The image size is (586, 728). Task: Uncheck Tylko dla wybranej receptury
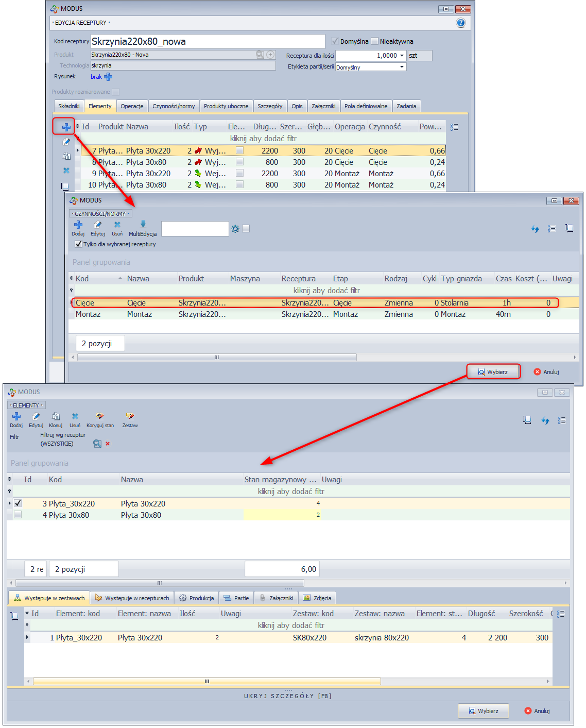pyautogui.click(x=78, y=244)
